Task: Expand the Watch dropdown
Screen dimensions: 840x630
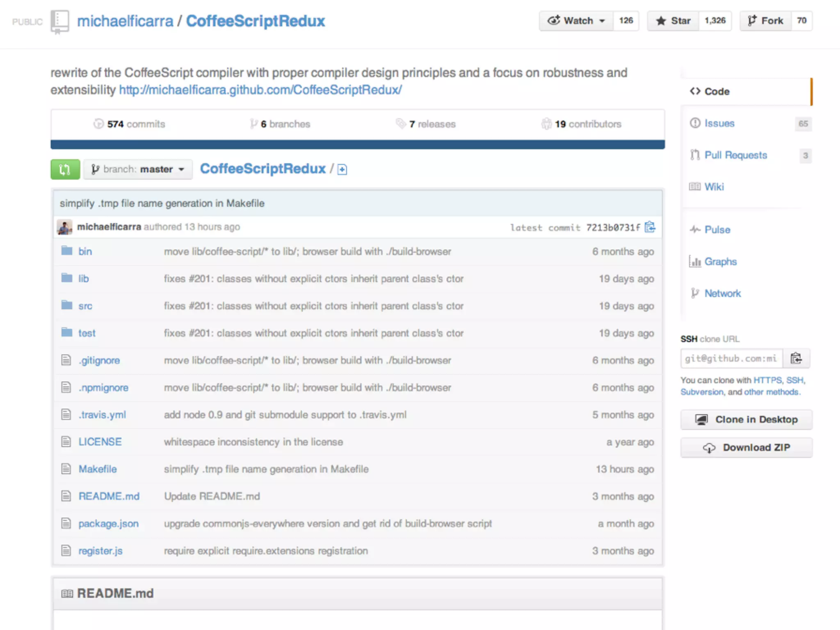Action: 577,21
